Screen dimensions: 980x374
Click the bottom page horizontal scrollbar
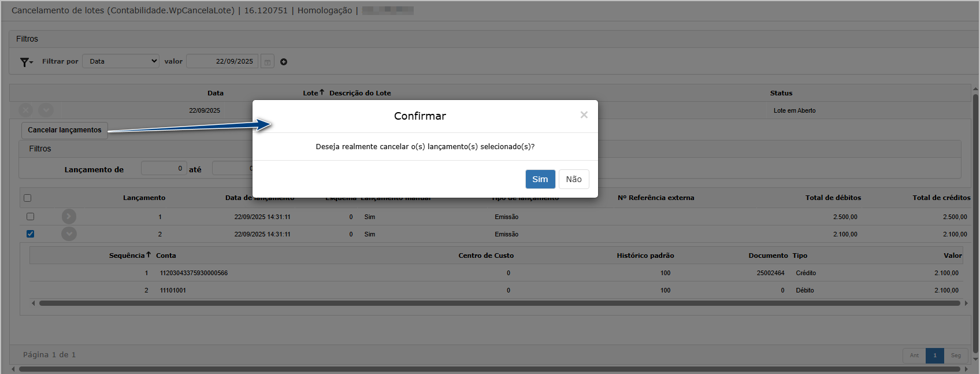(489, 369)
